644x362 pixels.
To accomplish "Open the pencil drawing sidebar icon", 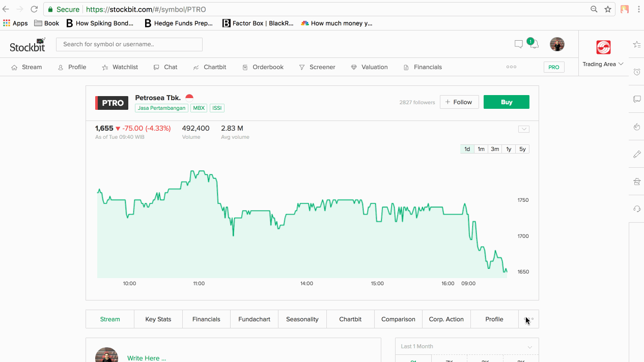I will tap(637, 154).
